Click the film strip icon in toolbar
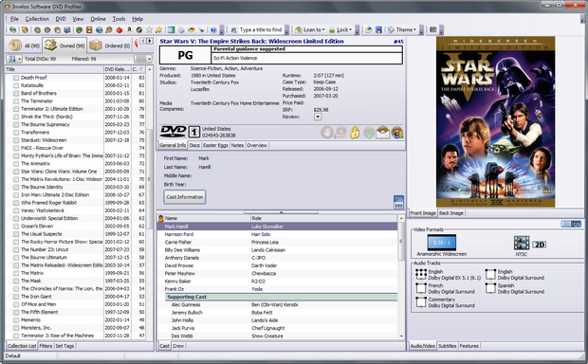588x364 pixels. coord(89,30)
